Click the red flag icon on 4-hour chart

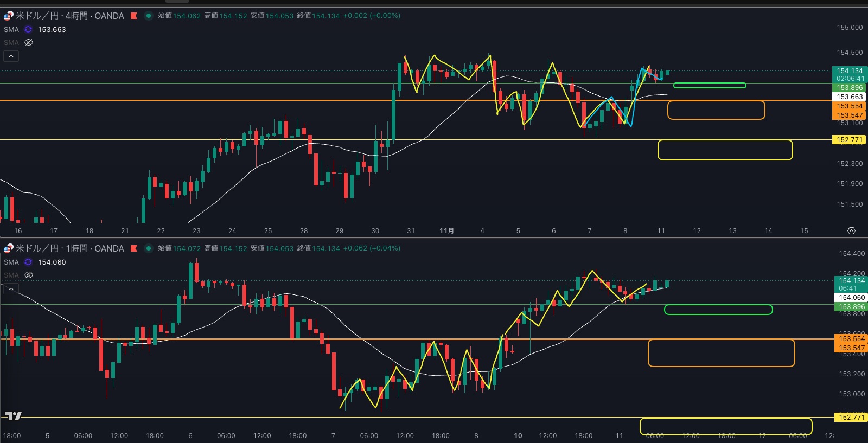click(x=134, y=16)
